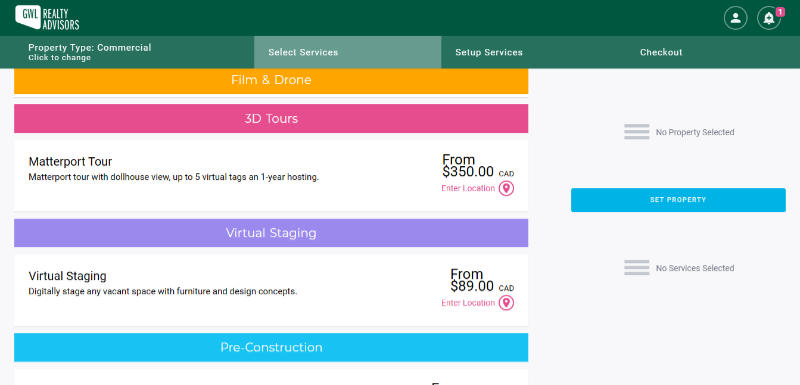Image resolution: width=800 pixels, height=385 pixels.
Task: Open the user profile icon
Action: click(x=735, y=18)
